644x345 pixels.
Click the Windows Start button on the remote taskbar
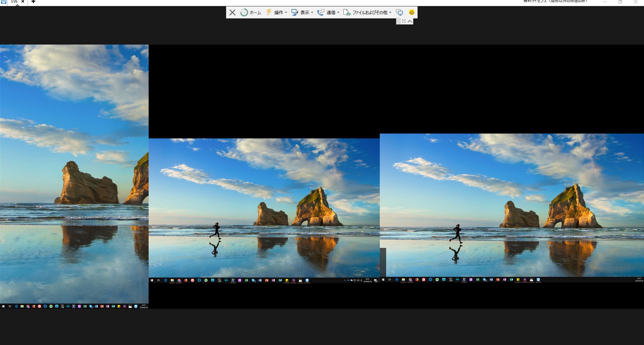(x=152, y=280)
